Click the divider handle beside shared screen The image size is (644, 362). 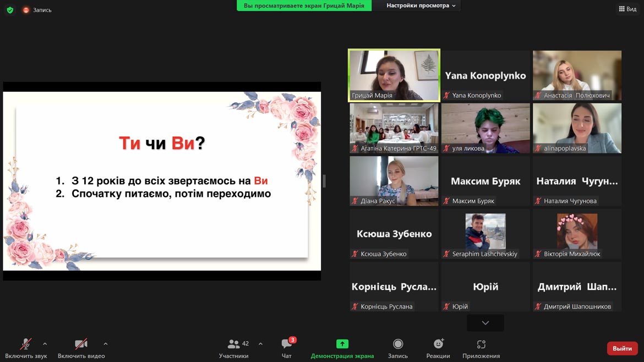pos(324,181)
